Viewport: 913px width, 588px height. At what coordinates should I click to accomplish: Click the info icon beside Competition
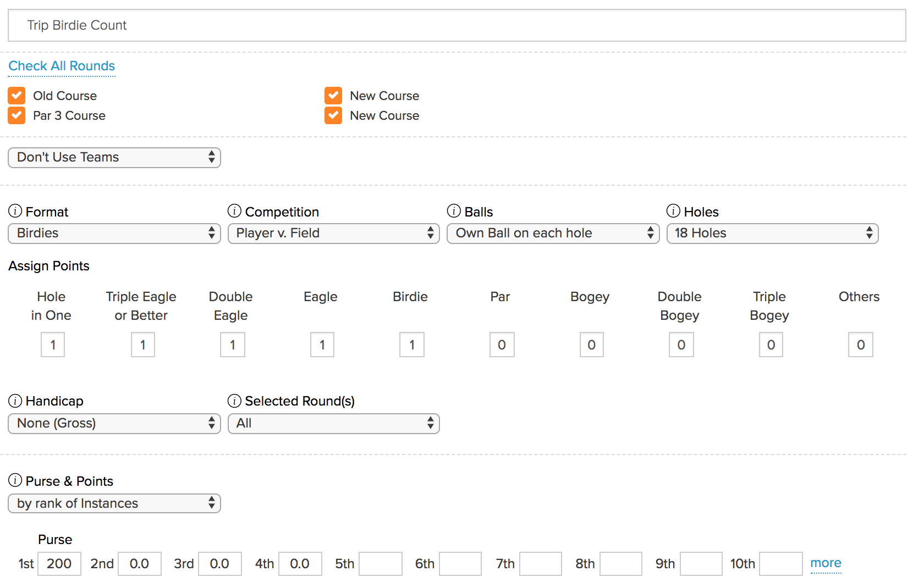(x=234, y=211)
